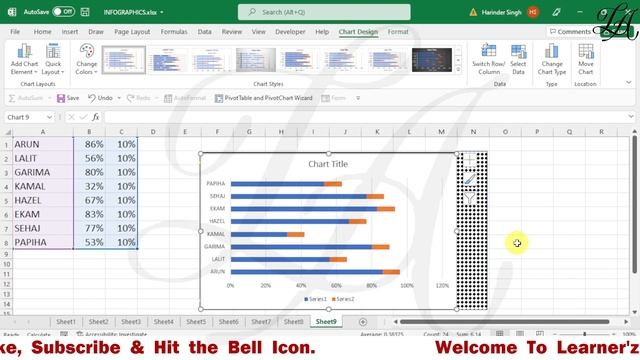Click the Form button

coord(333,98)
